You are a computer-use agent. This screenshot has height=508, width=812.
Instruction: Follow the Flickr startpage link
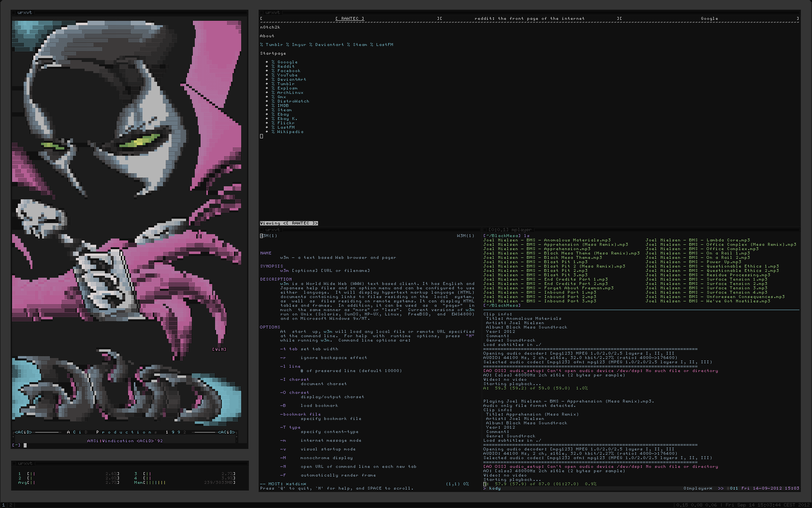tap(286, 123)
